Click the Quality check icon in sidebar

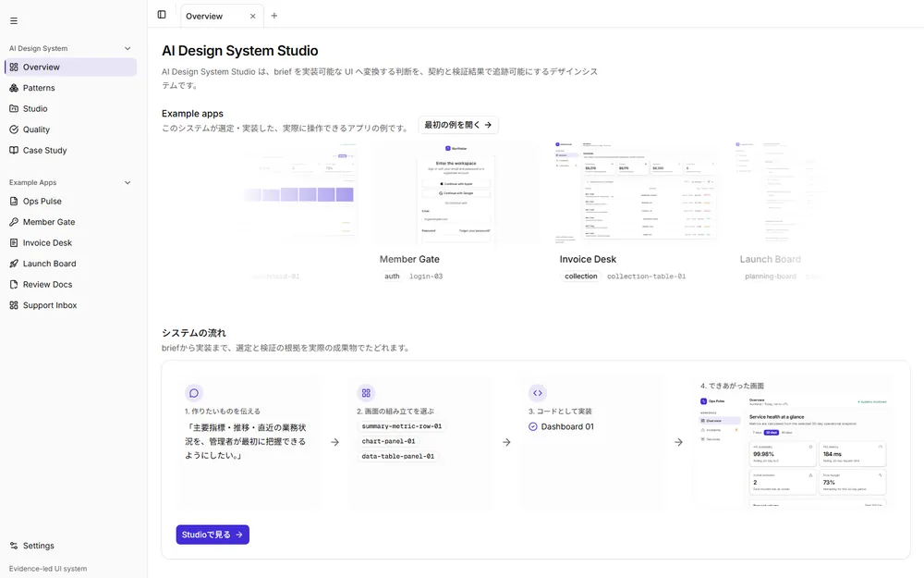tap(14, 129)
